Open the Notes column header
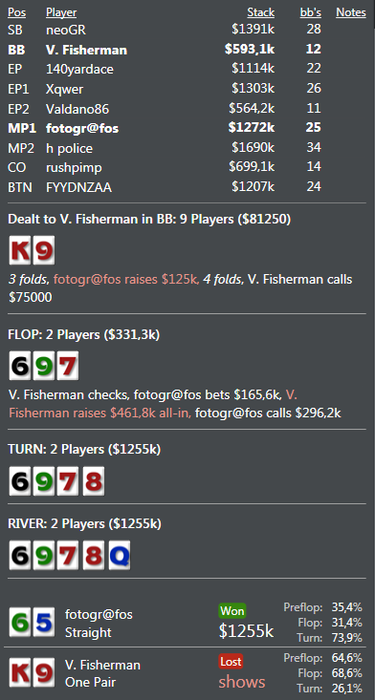 351,12
